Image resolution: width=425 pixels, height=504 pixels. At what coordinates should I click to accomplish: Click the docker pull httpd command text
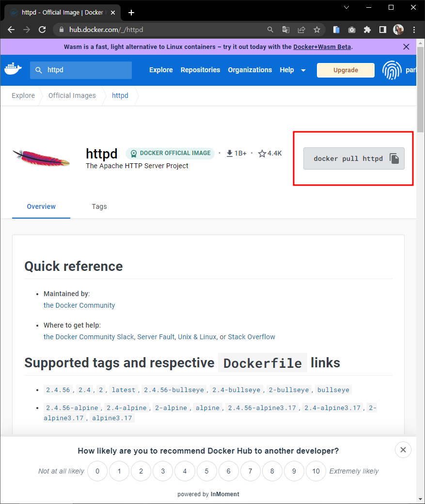(348, 158)
